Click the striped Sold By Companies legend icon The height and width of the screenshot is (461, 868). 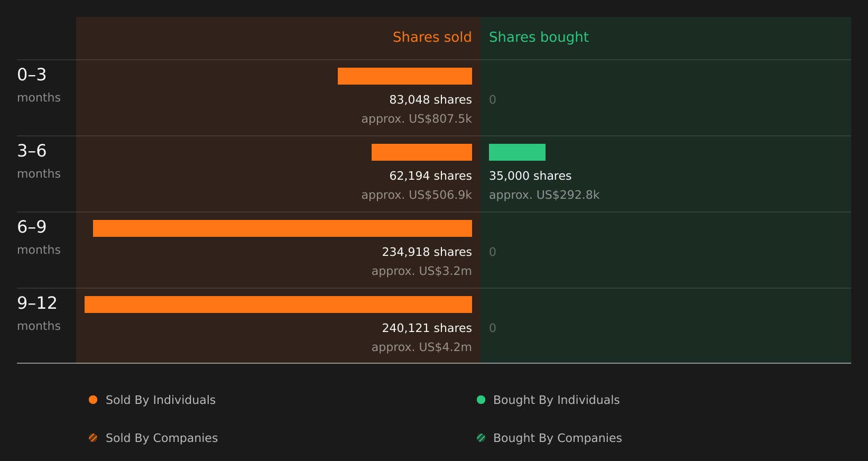(x=93, y=438)
